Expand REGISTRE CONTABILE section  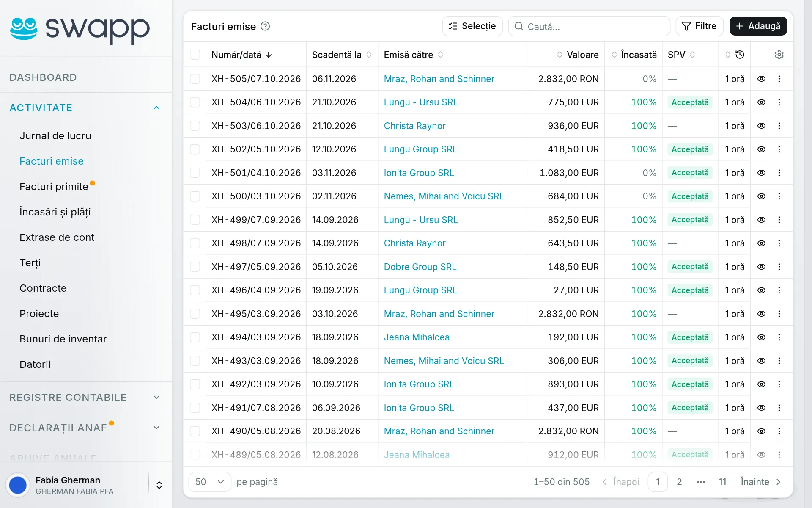pos(156,397)
